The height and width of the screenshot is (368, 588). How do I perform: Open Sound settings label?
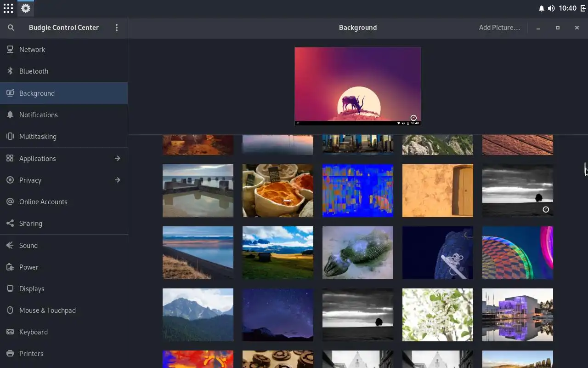coord(28,245)
